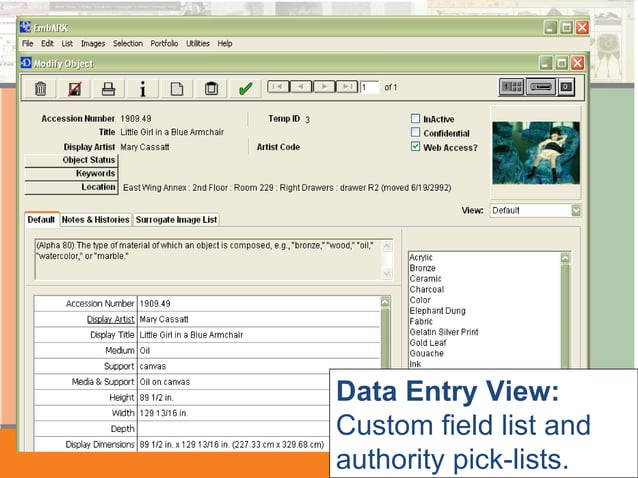
Task: Jump to first record arrow
Action: click(278, 87)
